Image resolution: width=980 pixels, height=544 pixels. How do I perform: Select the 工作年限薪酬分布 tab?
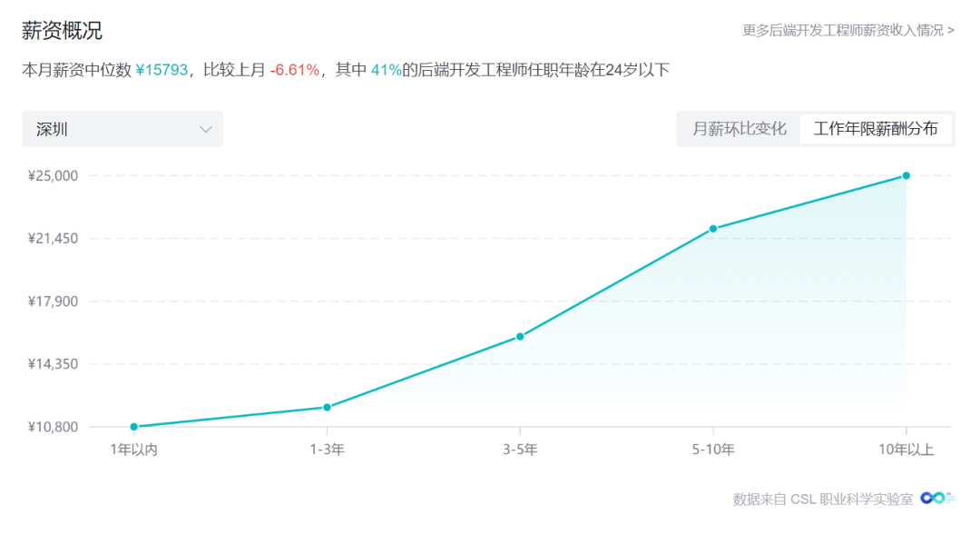[x=876, y=129]
